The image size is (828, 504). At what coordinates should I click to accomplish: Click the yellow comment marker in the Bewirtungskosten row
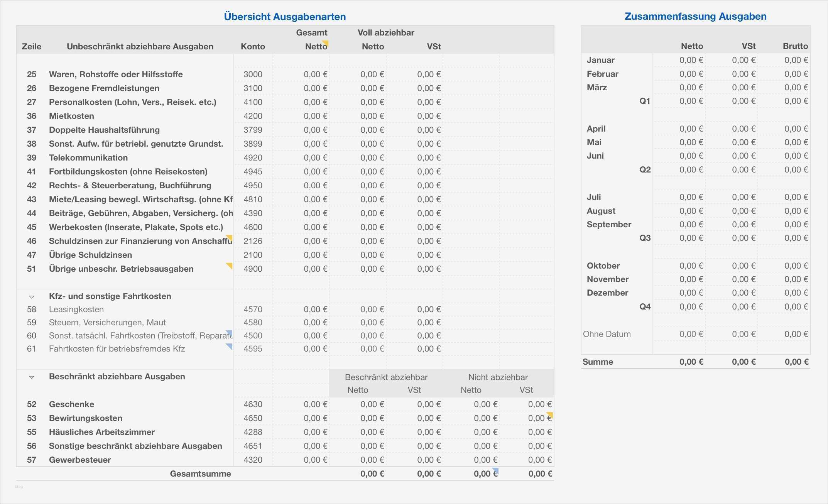[x=551, y=414]
